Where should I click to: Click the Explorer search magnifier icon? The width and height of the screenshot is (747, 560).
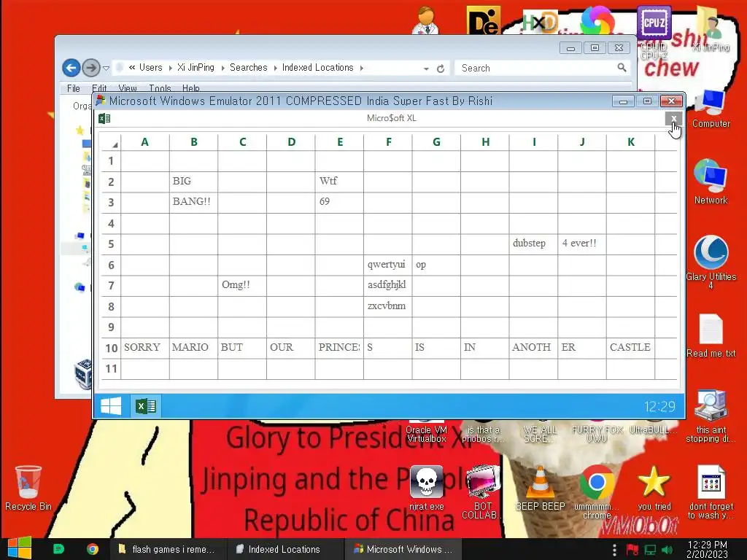(622, 68)
